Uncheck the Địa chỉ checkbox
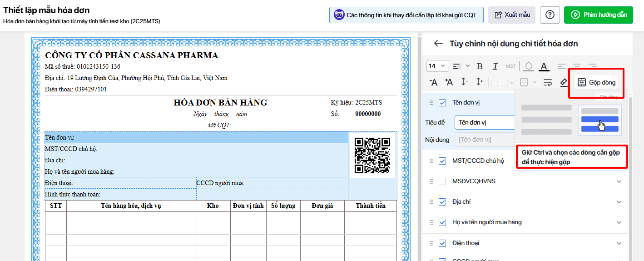 pos(442,202)
